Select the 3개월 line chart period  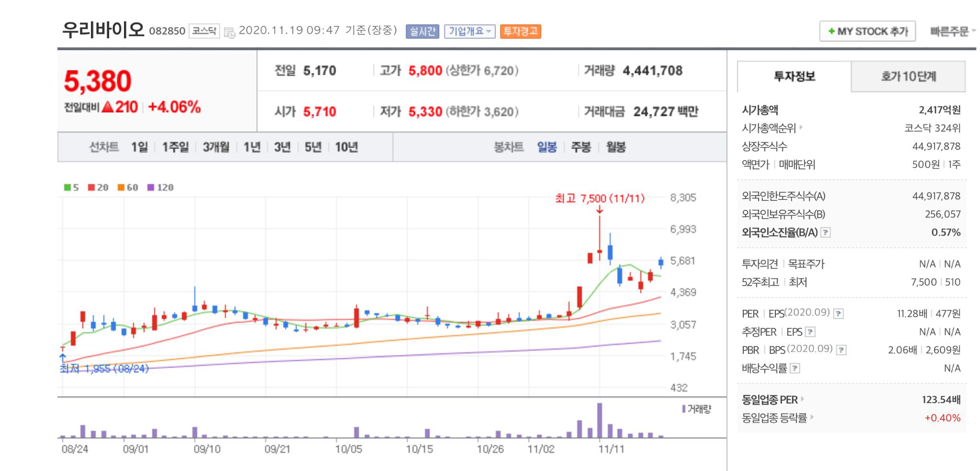click(216, 147)
